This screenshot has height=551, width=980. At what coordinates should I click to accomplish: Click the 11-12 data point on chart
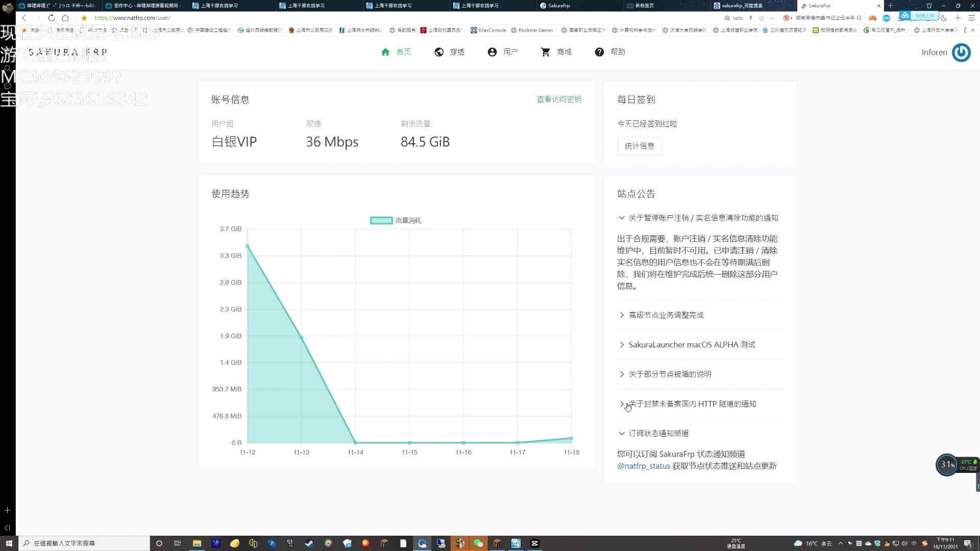pos(248,246)
